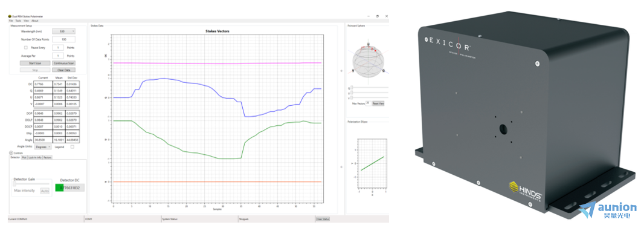Switch to the Factors tab

(x=47, y=157)
